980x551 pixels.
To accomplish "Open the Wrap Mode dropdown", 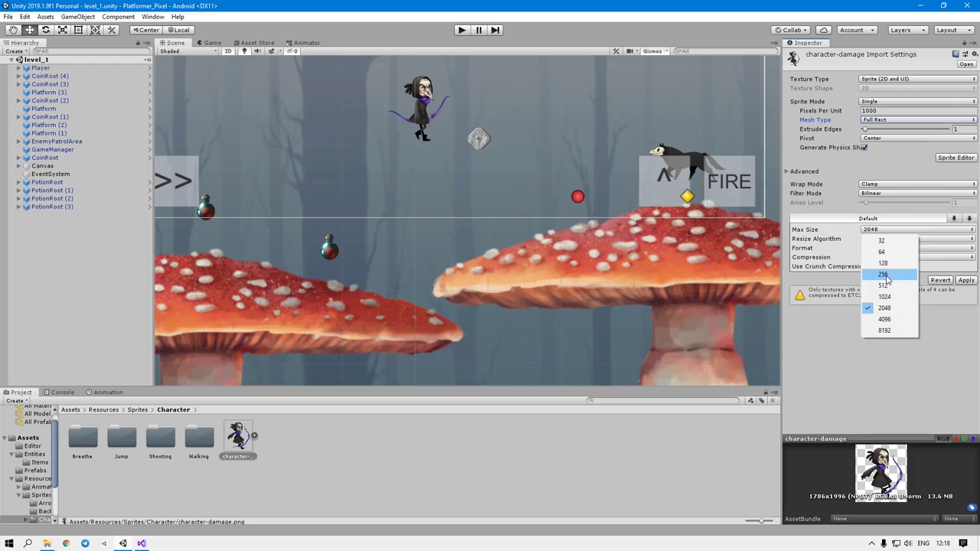I will pyautogui.click(x=918, y=184).
